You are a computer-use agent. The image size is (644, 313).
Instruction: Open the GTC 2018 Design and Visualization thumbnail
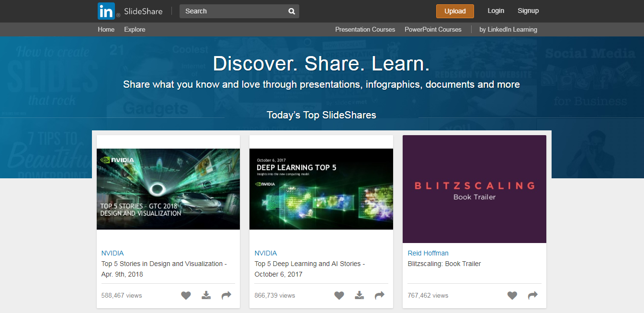coord(168,189)
